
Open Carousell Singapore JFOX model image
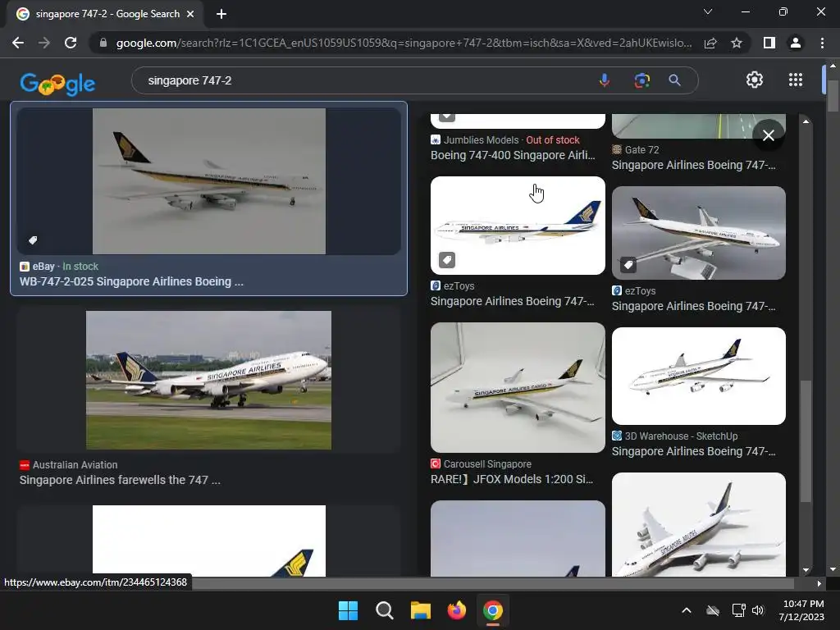click(x=518, y=387)
